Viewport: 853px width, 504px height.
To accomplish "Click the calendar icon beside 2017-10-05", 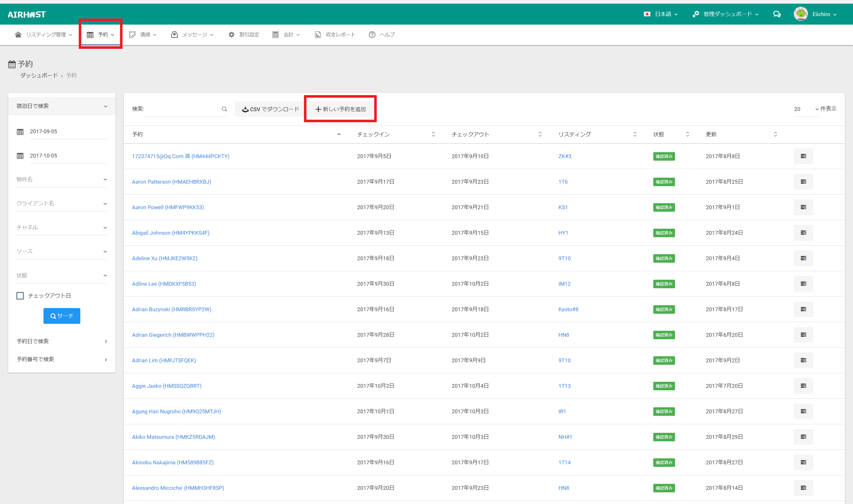I will tap(20, 156).
